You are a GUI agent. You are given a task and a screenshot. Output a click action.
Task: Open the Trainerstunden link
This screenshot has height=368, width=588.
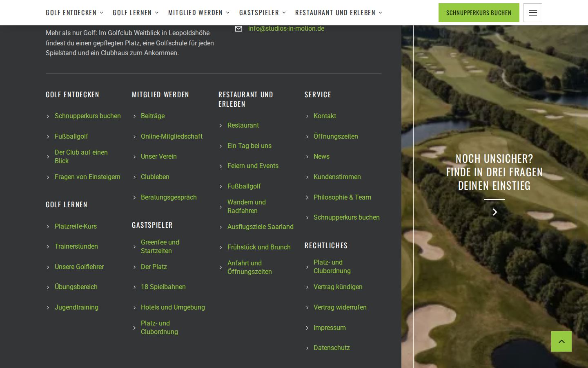click(x=76, y=246)
